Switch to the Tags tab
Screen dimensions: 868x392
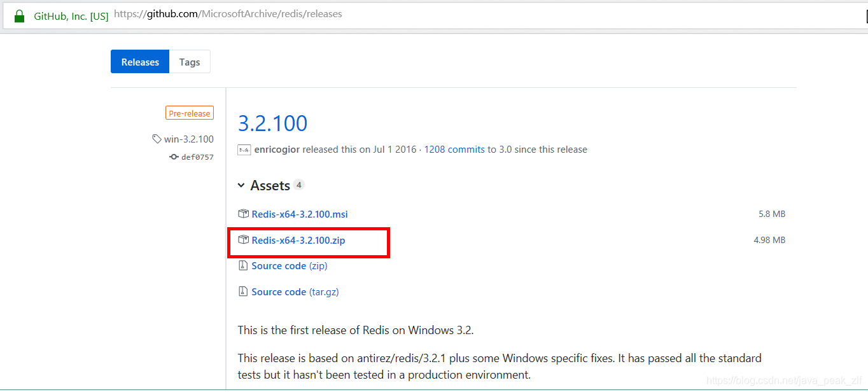(x=190, y=62)
